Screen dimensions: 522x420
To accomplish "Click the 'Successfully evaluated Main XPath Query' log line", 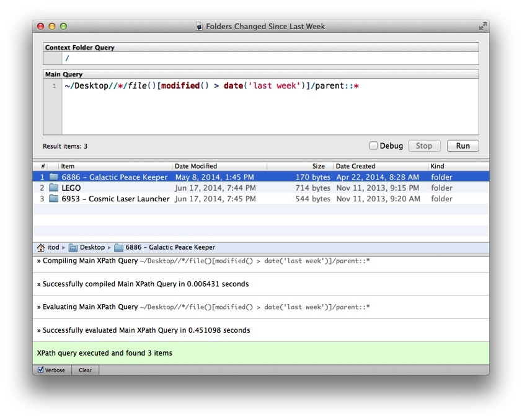I will coord(261,330).
